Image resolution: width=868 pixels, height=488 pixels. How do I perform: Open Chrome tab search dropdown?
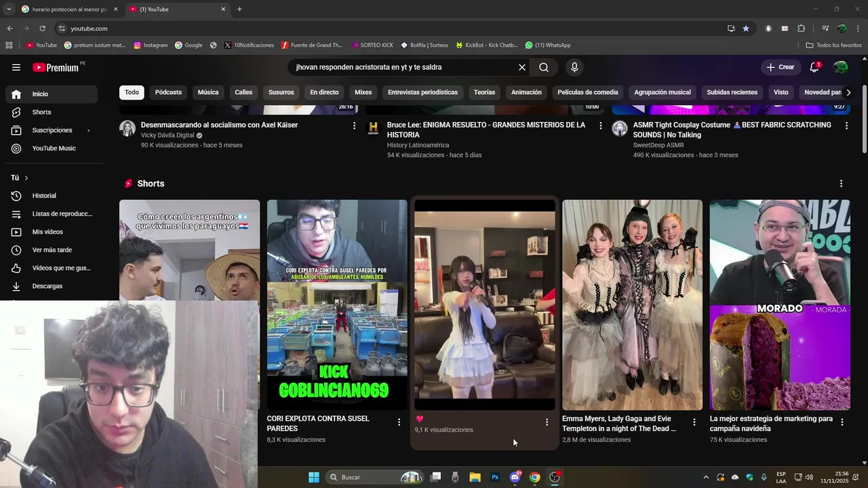coord(9,9)
